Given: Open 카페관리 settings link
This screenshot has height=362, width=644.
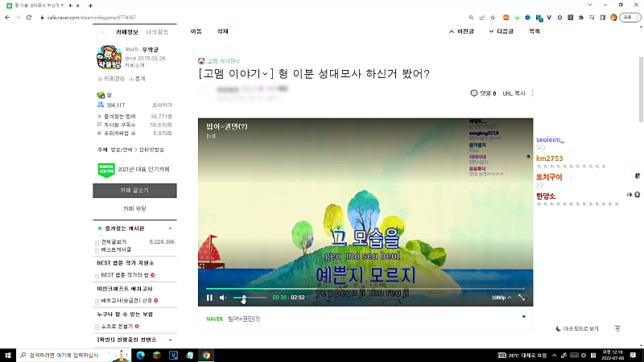Looking at the screenshot, I should [x=111, y=79].
